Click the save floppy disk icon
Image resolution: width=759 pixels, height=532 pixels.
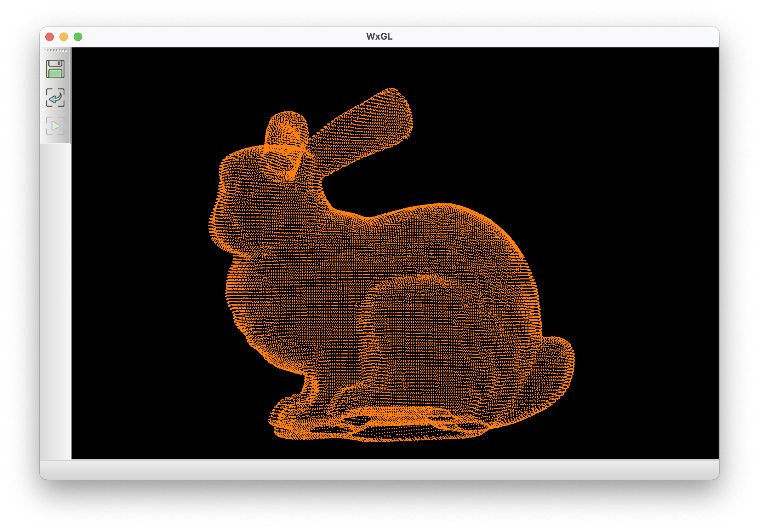click(55, 69)
